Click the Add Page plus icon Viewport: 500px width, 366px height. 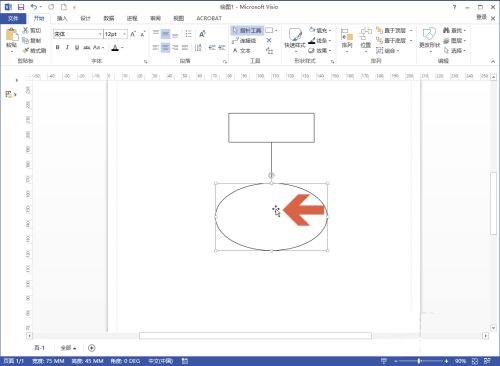pos(92,348)
